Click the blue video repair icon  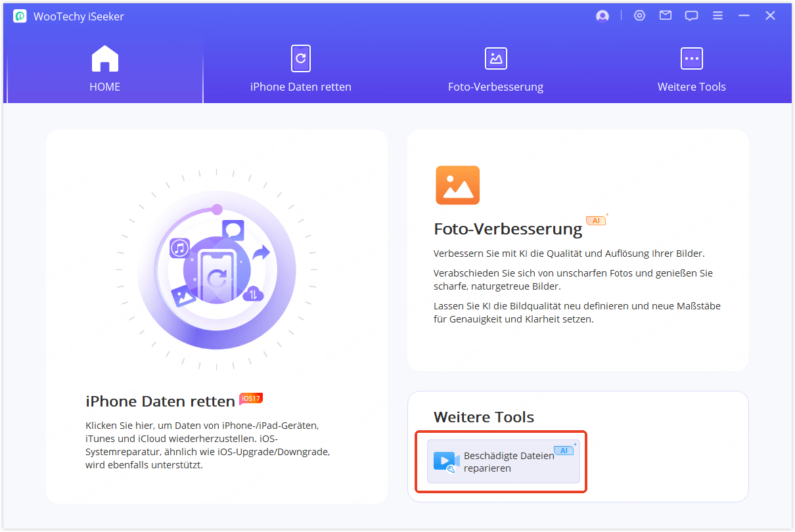tap(446, 462)
